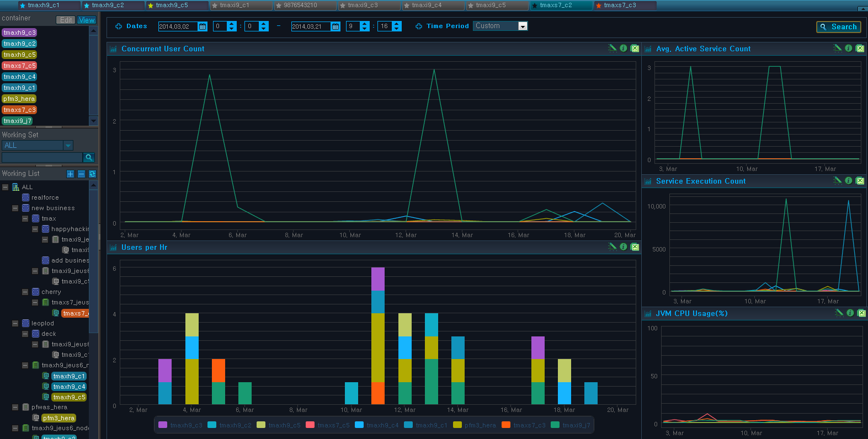Collapse the deck tree node
Image resolution: width=868 pixels, height=439 pixels.
pos(25,334)
